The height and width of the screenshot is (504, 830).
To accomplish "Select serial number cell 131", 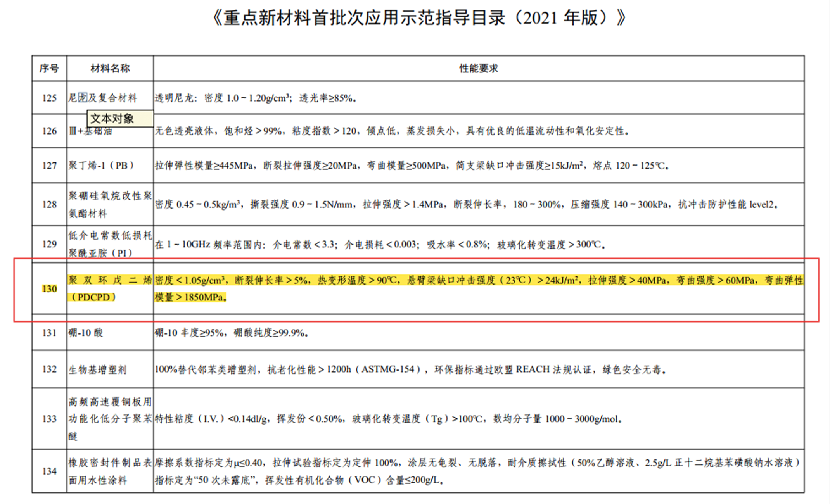I will coord(49,333).
